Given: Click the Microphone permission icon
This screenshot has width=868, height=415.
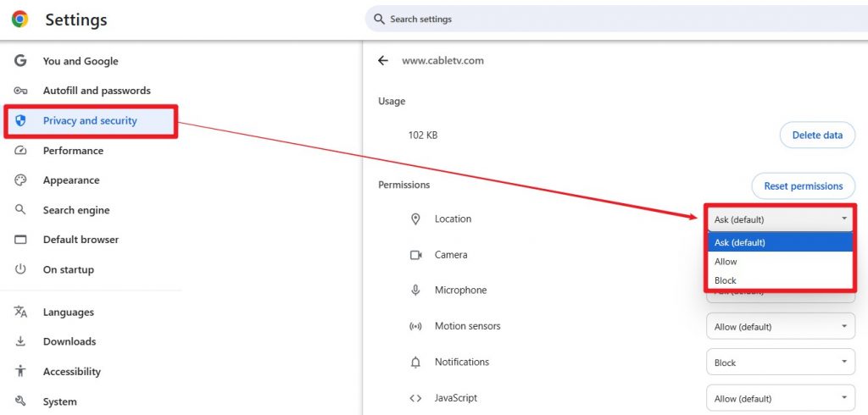Looking at the screenshot, I should (x=415, y=290).
